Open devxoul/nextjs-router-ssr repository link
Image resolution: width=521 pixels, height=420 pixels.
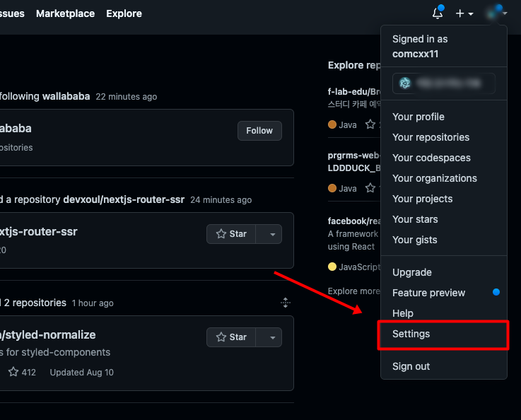pyautogui.click(x=124, y=199)
